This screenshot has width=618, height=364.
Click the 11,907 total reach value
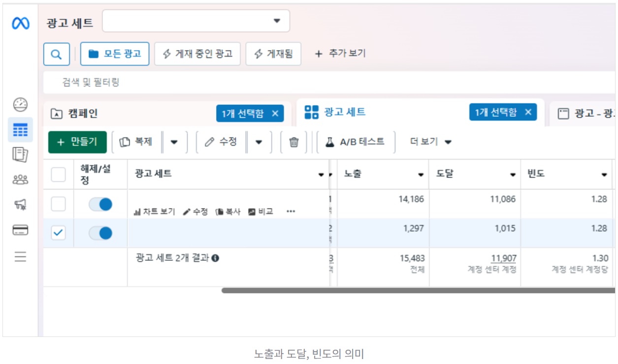503,258
